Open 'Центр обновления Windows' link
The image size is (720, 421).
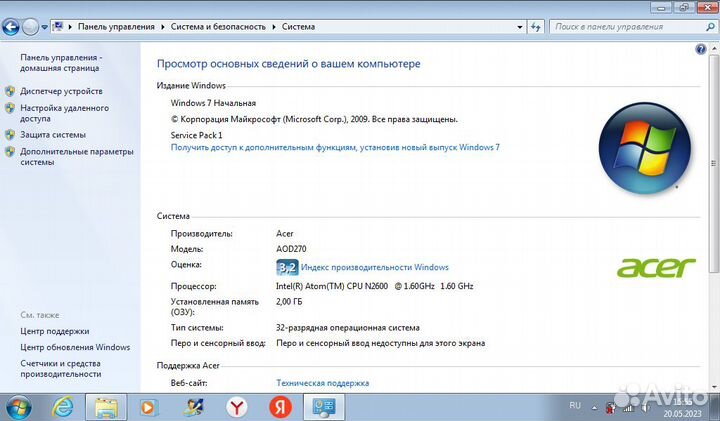(x=75, y=347)
